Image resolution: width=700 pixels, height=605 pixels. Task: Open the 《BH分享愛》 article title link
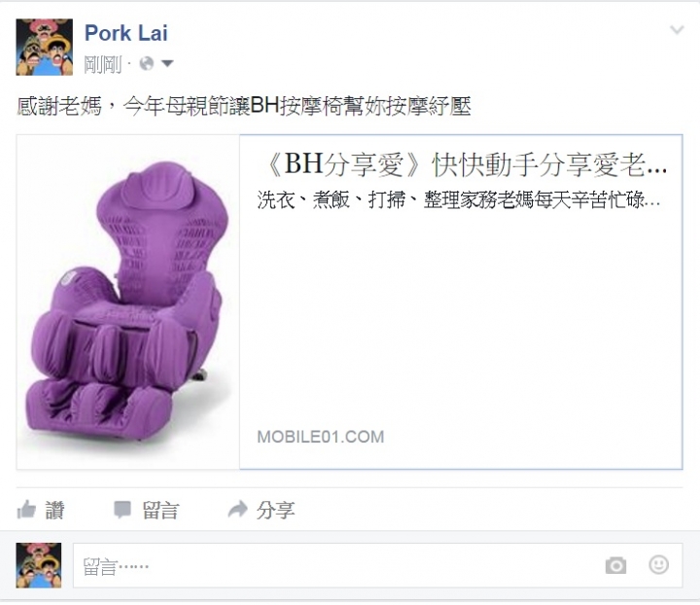[x=463, y=164]
